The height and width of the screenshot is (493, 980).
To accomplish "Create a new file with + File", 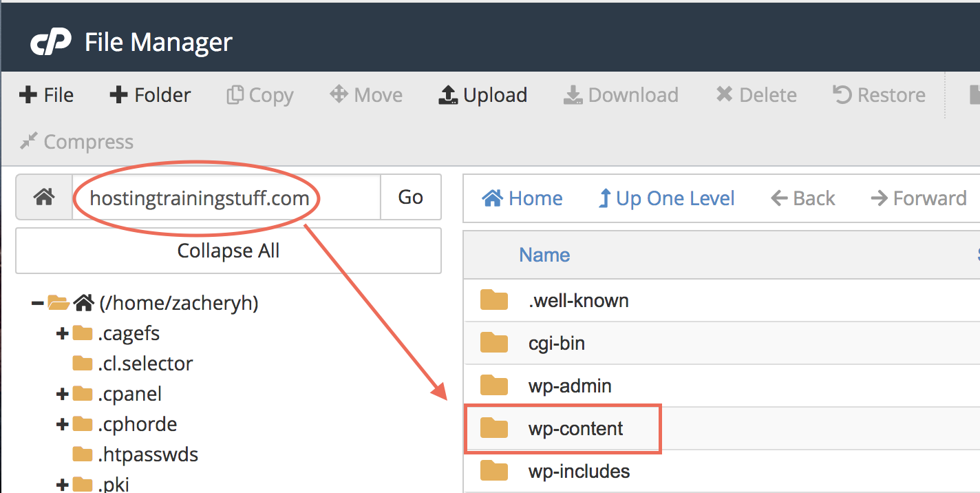I will point(46,95).
